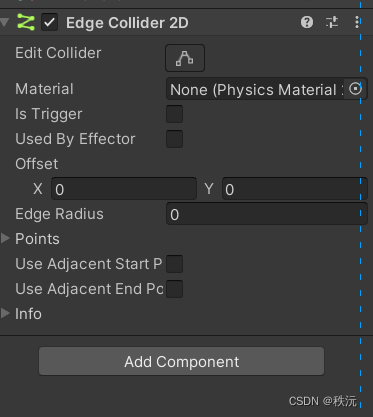Click the Offset X value field

coord(124,189)
